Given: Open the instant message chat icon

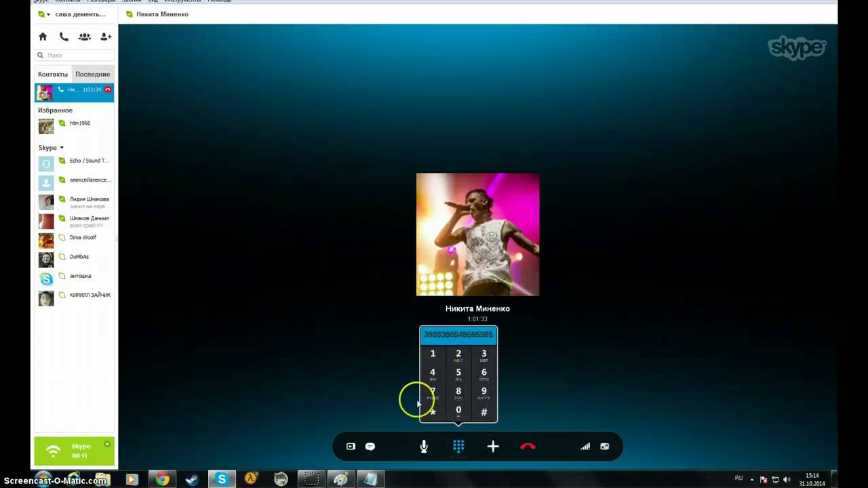Looking at the screenshot, I should pos(370,446).
